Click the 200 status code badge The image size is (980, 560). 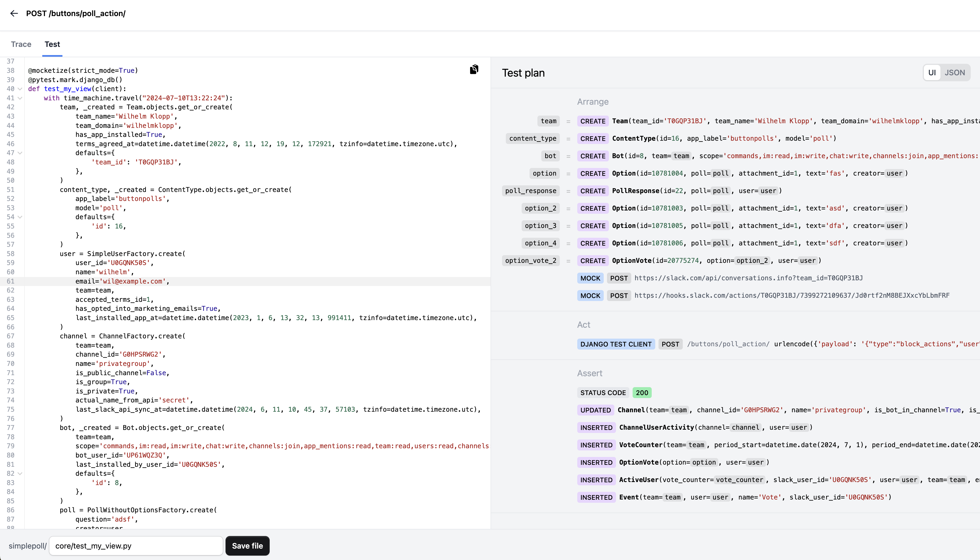click(x=642, y=392)
